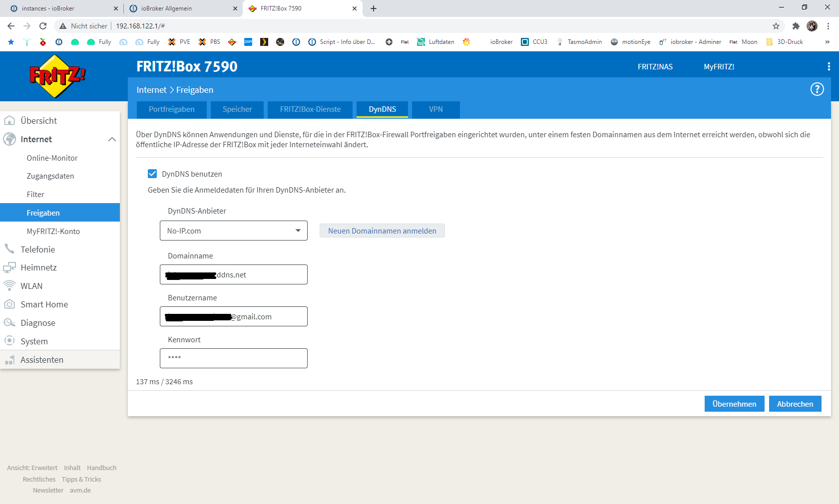The height and width of the screenshot is (504, 839).
Task: Open the CCU3 bookmark
Action: [x=534, y=42]
